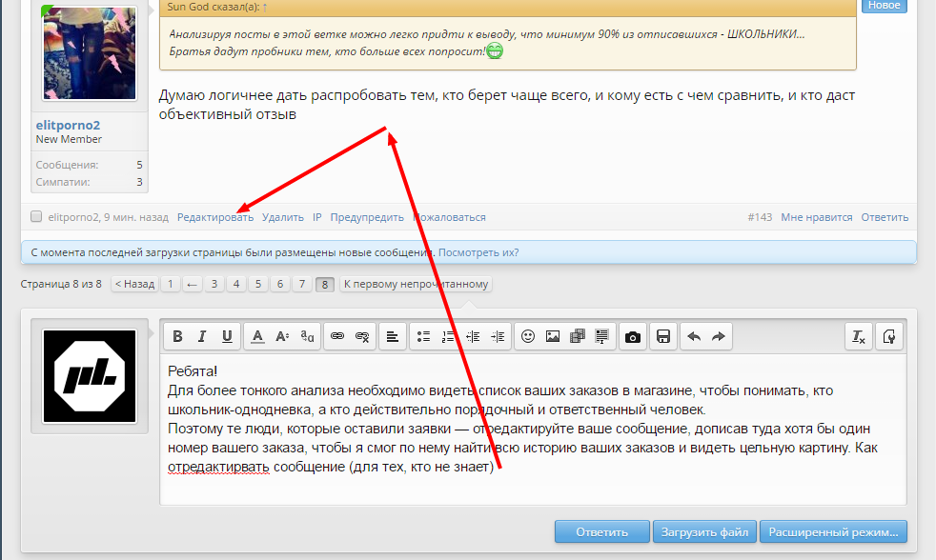The image size is (936, 560).
Task: Open the text color picker
Action: pyautogui.click(x=257, y=336)
